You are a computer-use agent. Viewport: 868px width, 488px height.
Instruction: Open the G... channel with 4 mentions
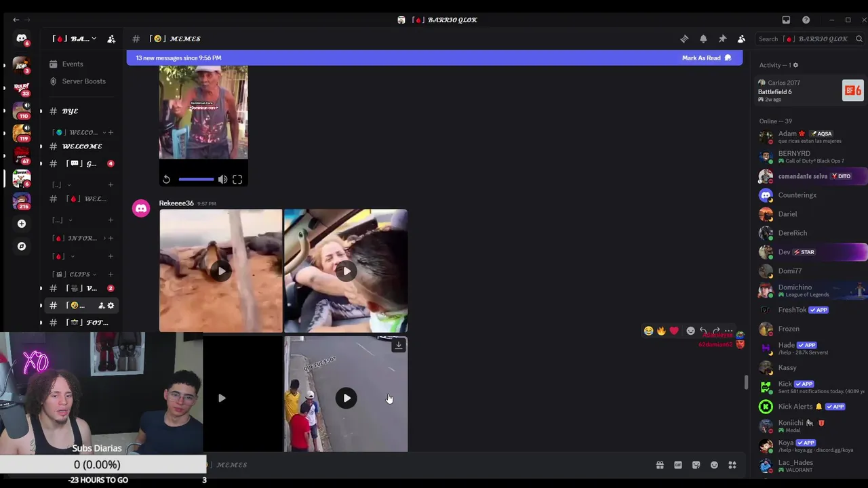(x=81, y=163)
